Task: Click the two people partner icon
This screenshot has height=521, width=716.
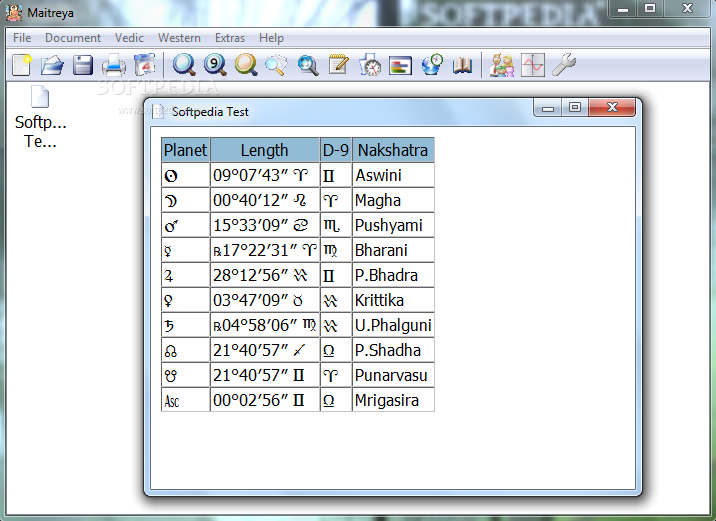Action: tap(501, 65)
